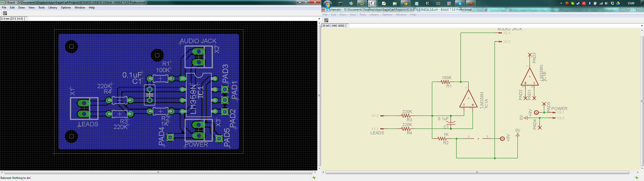Screen dimensions: 644x181
Task: Click Board coordinate readout "0.5 mm (27.5 14.0)"
Action: pos(12,19)
